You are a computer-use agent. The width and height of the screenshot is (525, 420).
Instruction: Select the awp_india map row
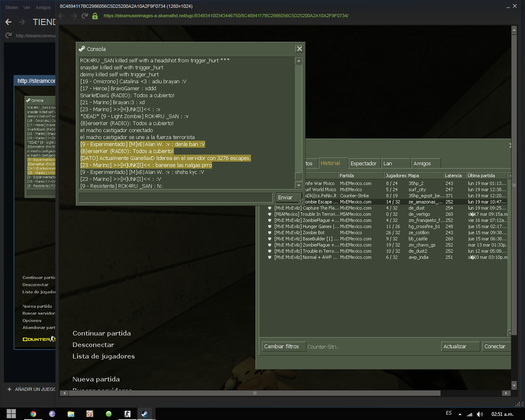pos(386,257)
